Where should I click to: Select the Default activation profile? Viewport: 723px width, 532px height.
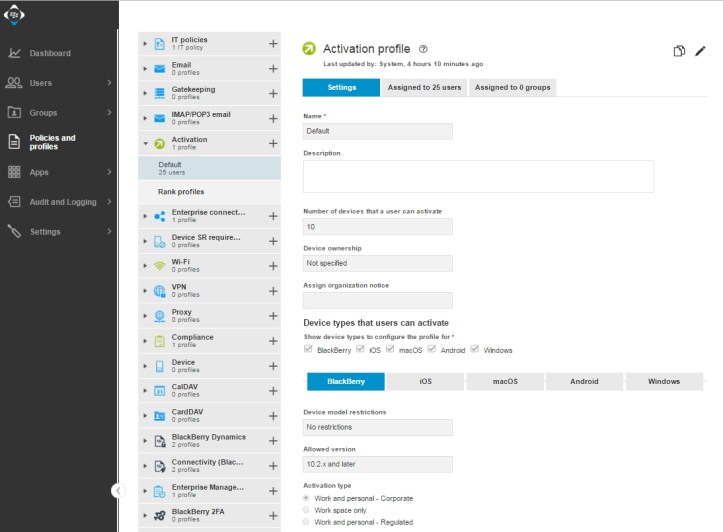(170, 168)
